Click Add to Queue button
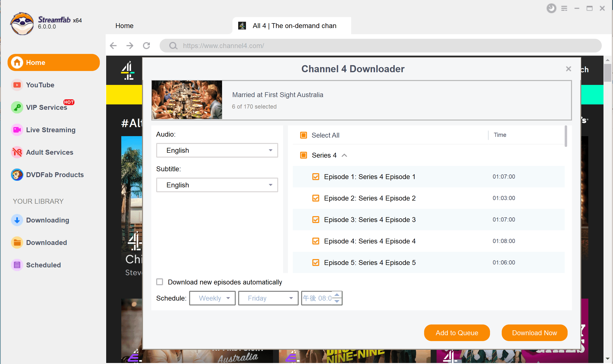The image size is (613, 364). click(457, 333)
